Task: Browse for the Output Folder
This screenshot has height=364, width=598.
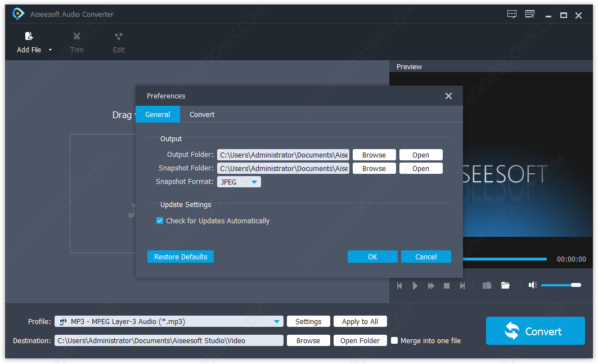Action: [374, 155]
